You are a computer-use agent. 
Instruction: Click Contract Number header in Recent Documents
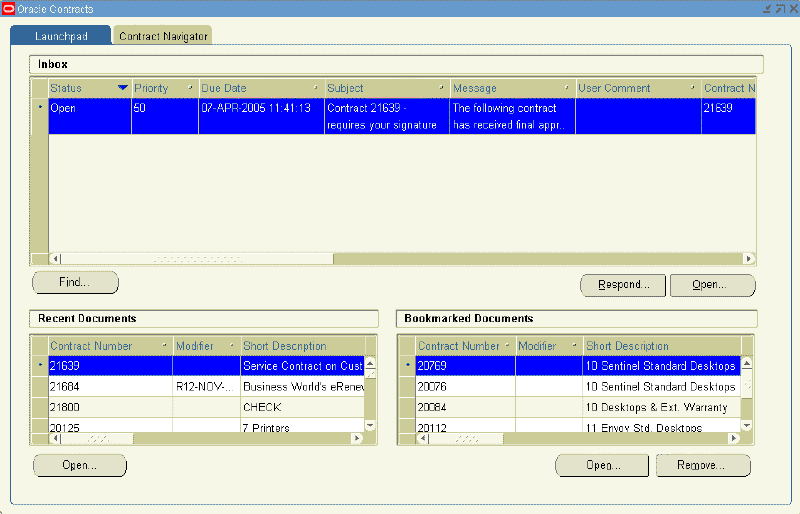coord(110,346)
